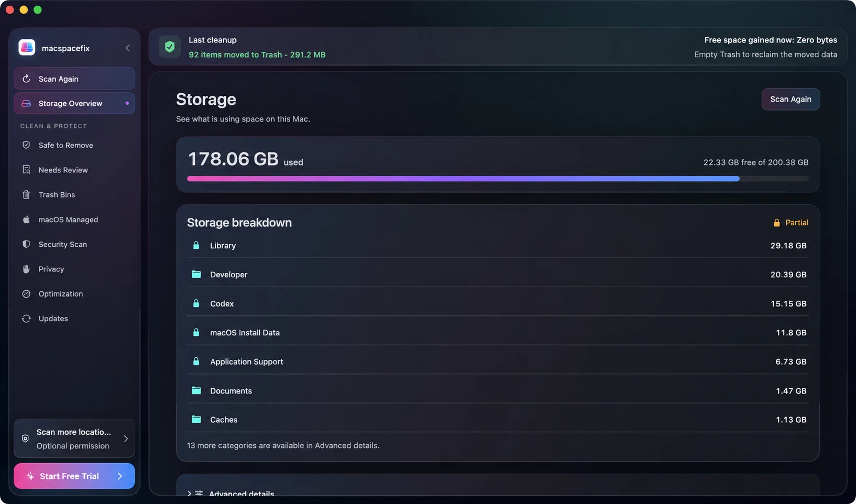This screenshot has width=856, height=504.
Task: Click the lock icon beside Application Support
Action: 196,361
